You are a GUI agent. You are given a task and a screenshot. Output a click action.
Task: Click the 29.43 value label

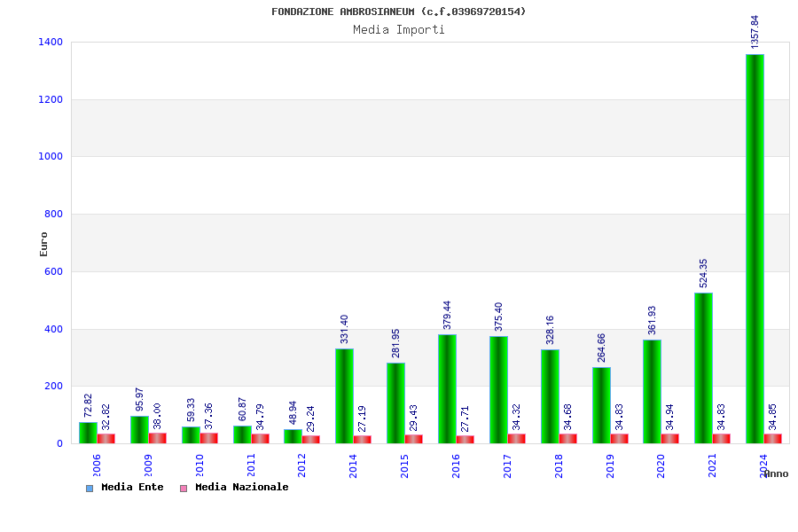pos(413,418)
